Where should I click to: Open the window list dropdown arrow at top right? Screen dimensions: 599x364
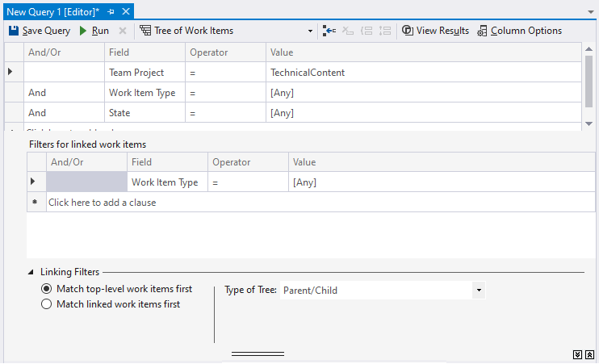click(x=591, y=11)
